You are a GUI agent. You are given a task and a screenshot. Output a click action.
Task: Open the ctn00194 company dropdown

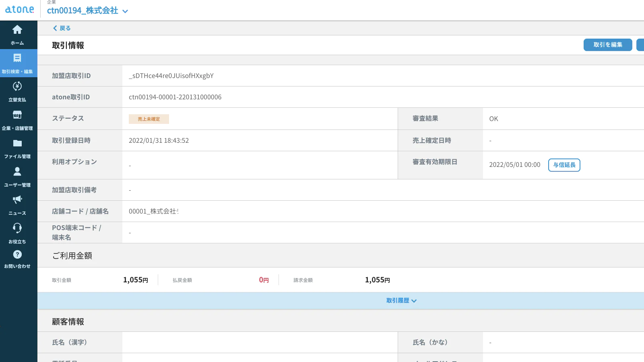point(87,11)
